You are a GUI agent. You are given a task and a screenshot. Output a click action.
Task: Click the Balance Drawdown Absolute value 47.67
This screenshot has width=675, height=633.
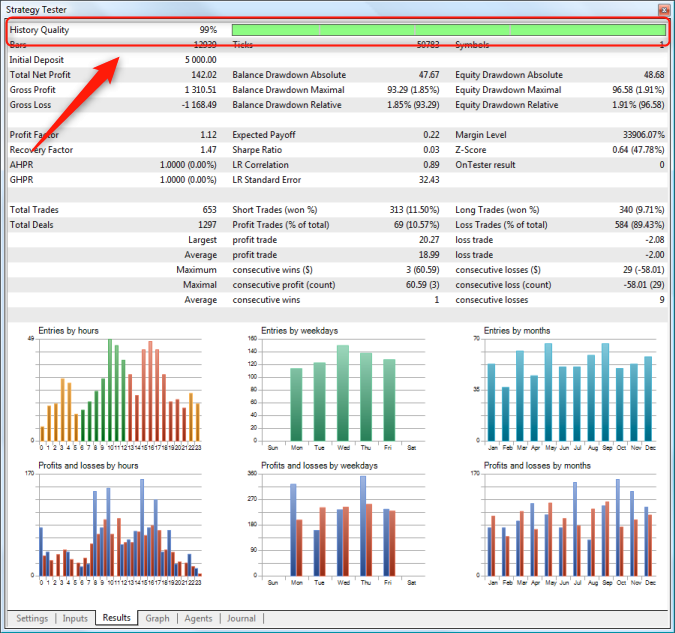(429, 75)
